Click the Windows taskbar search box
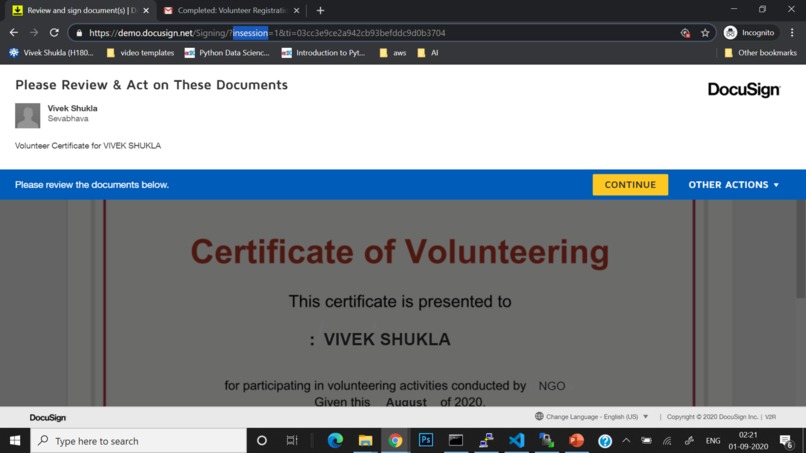Image resolution: width=806 pixels, height=453 pixels. tap(139, 441)
